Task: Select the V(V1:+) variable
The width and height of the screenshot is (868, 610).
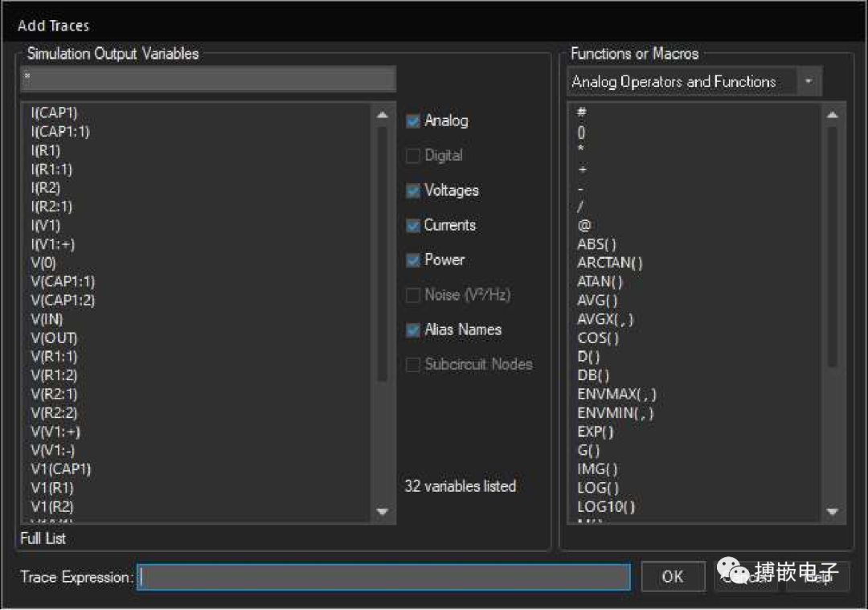Action: click(55, 432)
